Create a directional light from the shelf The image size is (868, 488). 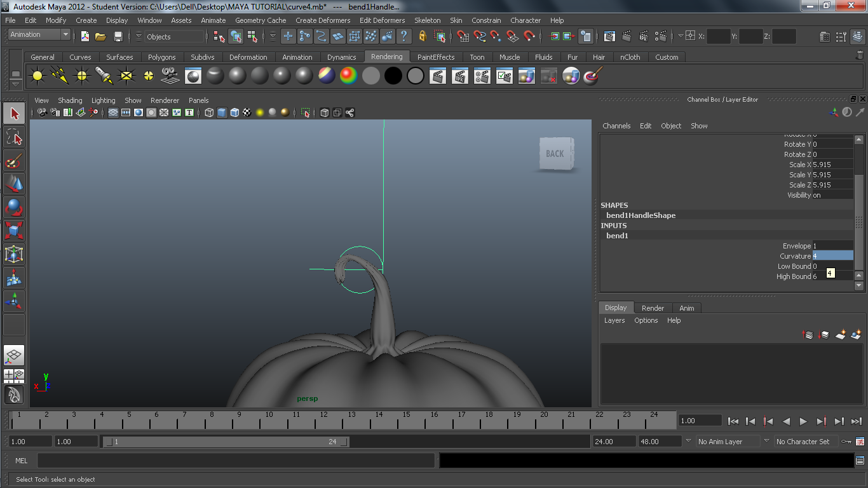pyautogui.click(x=60, y=76)
